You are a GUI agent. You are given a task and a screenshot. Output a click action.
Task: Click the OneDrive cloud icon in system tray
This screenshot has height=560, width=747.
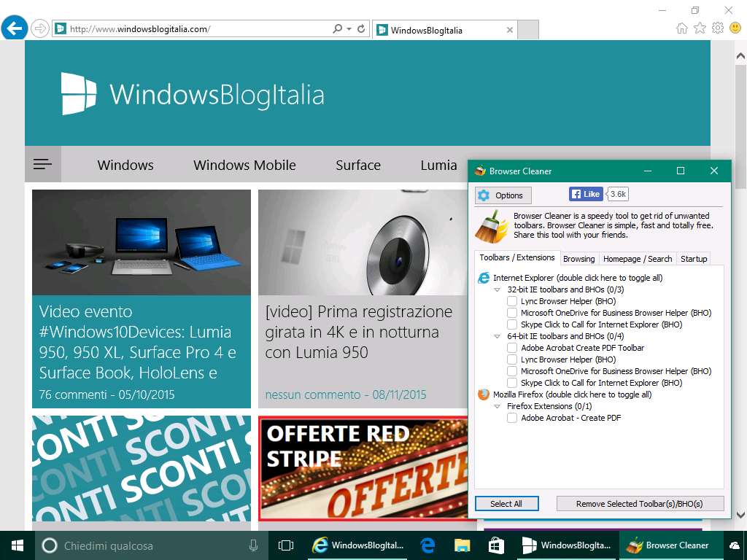pos(735,545)
